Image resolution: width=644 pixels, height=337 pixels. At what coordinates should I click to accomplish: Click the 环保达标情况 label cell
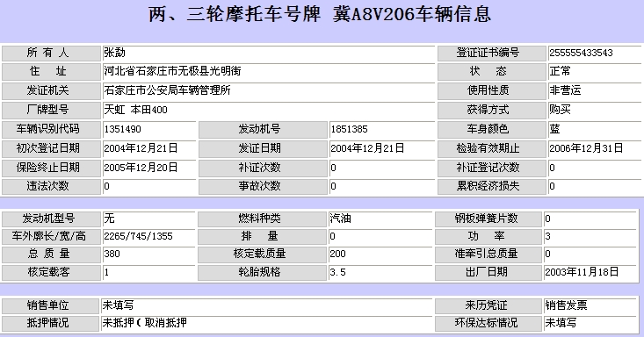point(488,323)
